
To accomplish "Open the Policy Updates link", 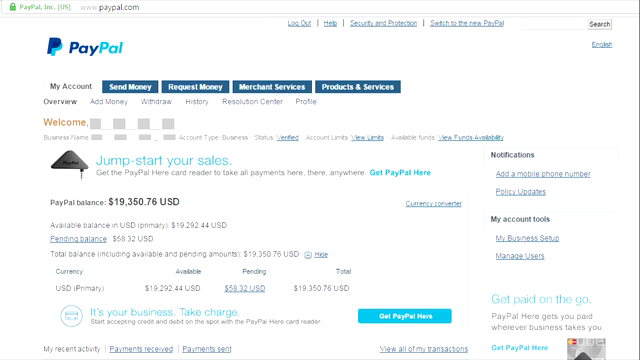I will [520, 192].
